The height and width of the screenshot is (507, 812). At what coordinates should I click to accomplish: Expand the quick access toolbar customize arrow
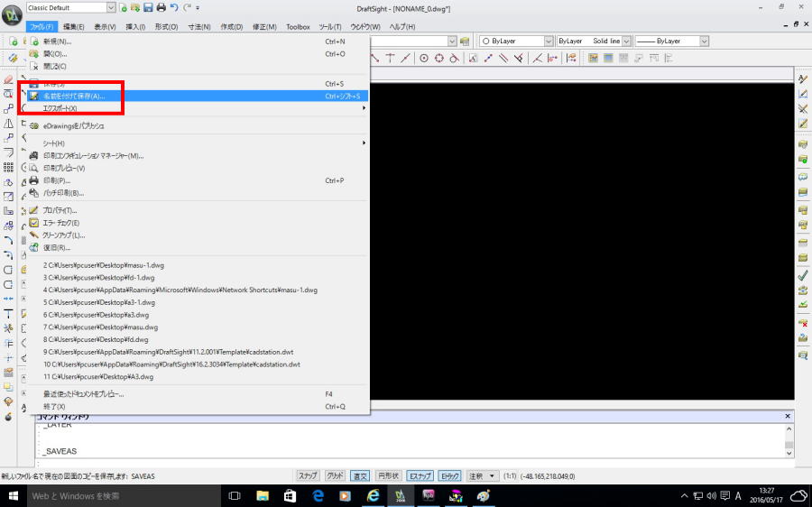(x=198, y=8)
